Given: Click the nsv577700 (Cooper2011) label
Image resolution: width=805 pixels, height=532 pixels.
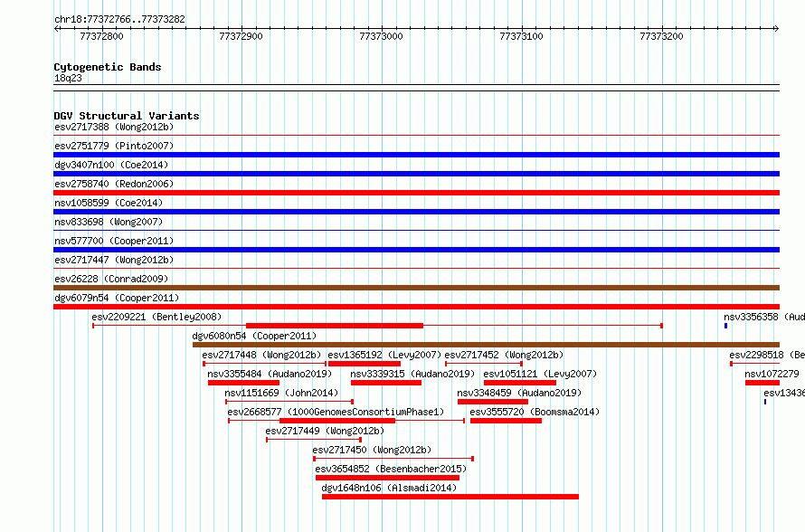Looking at the screenshot, I should point(114,241).
